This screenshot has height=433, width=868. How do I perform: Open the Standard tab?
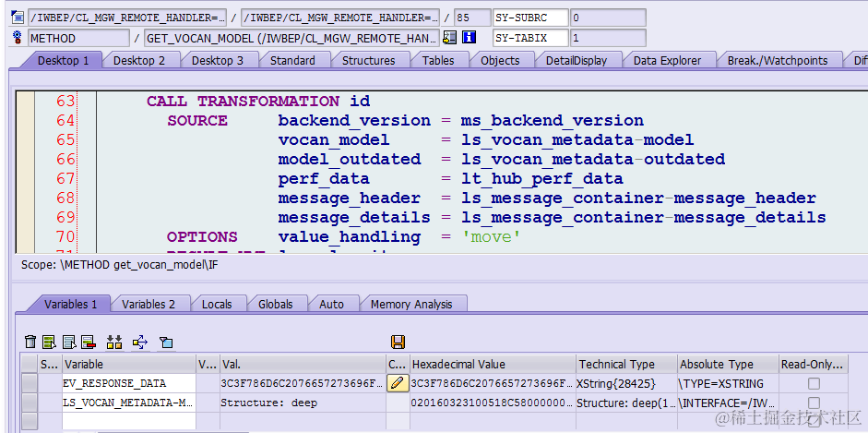(292, 60)
